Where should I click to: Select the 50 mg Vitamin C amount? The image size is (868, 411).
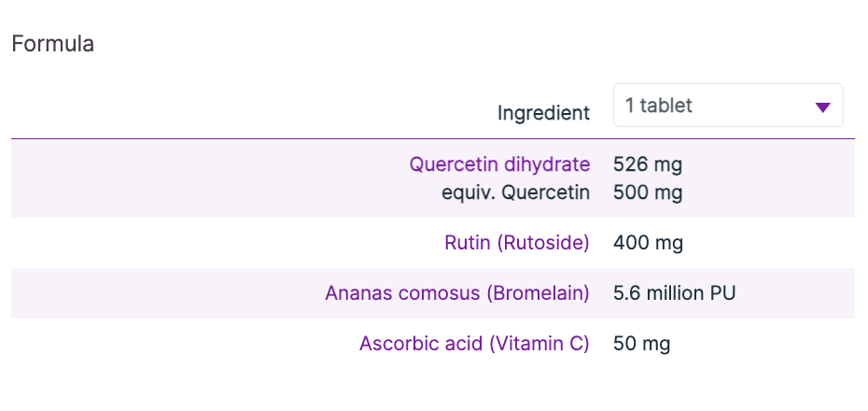click(x=641, y=344)
